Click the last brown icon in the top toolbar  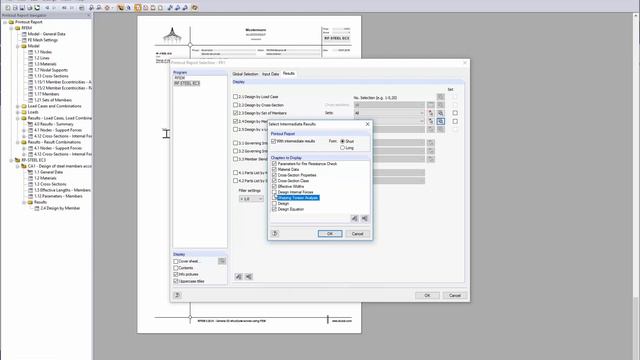[x=195, y=7]
